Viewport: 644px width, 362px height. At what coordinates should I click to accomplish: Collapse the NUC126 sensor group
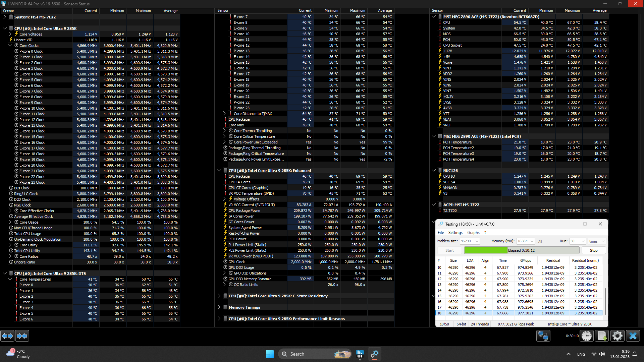point(434,171)
